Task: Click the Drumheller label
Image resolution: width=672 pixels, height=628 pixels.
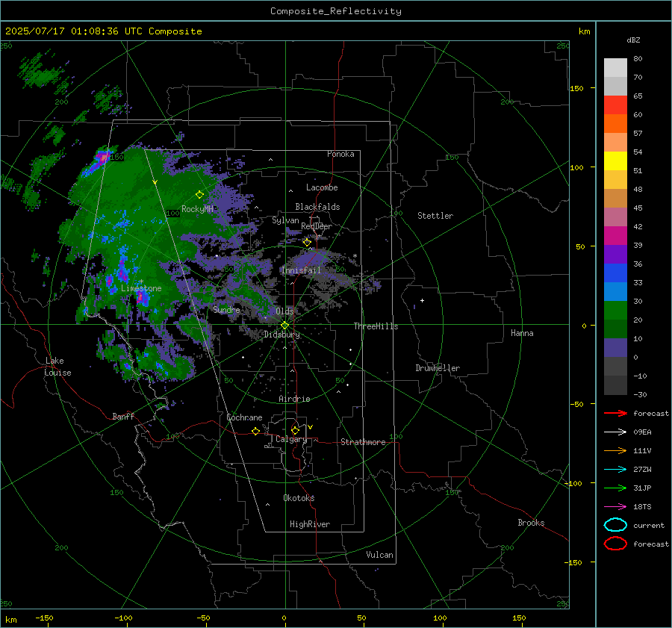Action: pos(438,368)
